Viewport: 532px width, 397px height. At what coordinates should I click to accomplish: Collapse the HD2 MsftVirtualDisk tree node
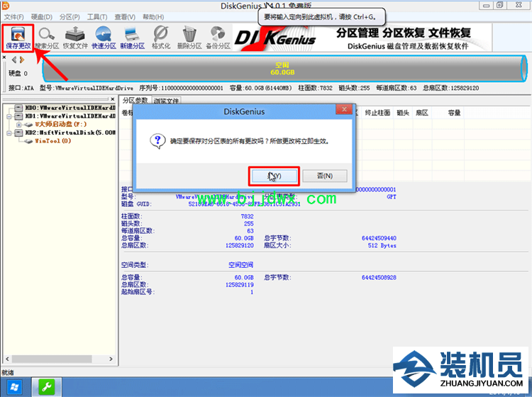(9, 132)
